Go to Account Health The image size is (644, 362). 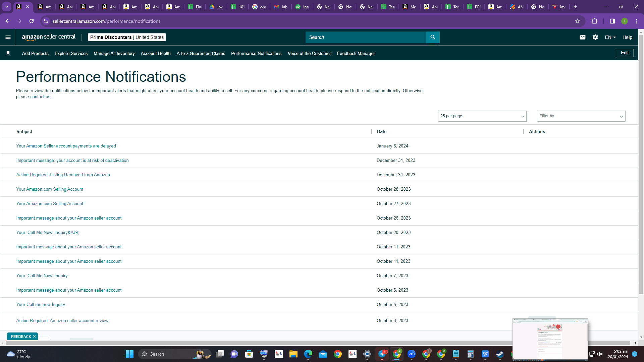pos(156,53)
